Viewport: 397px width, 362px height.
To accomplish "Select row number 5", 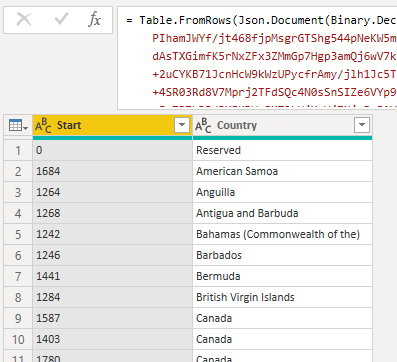I will 18,234.
